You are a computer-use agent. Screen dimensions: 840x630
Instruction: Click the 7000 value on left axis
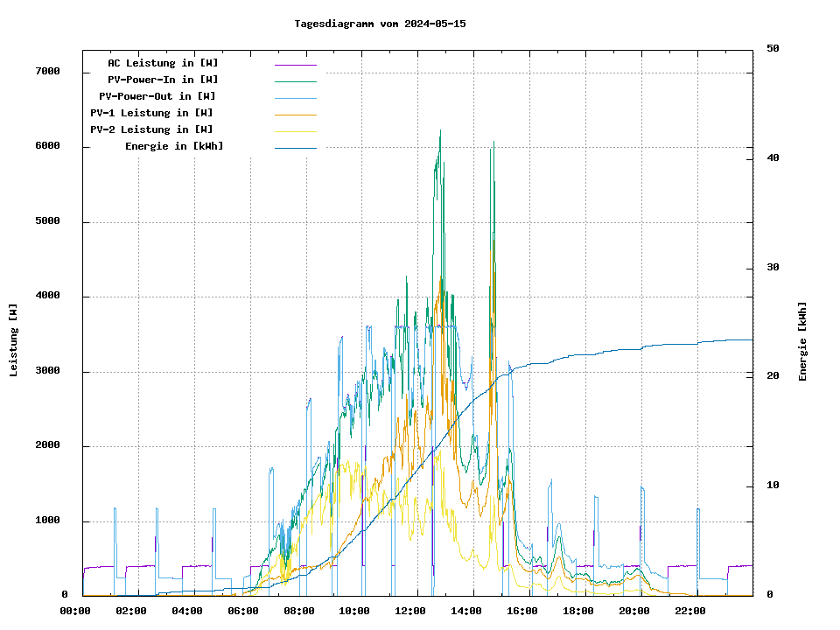(x=47, y=72)
